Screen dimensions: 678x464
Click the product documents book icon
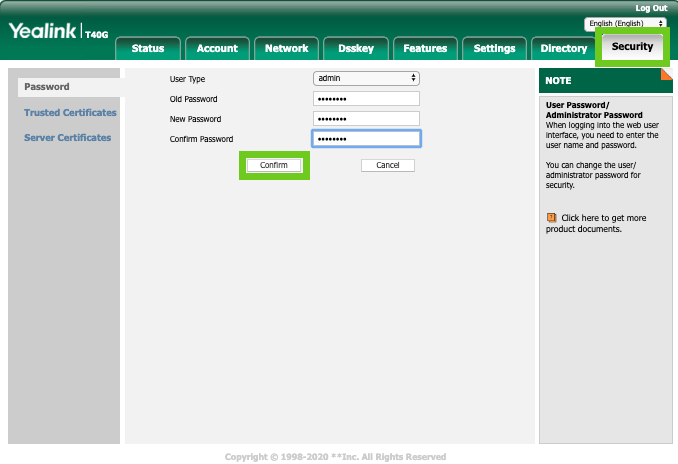click(551, 217)
